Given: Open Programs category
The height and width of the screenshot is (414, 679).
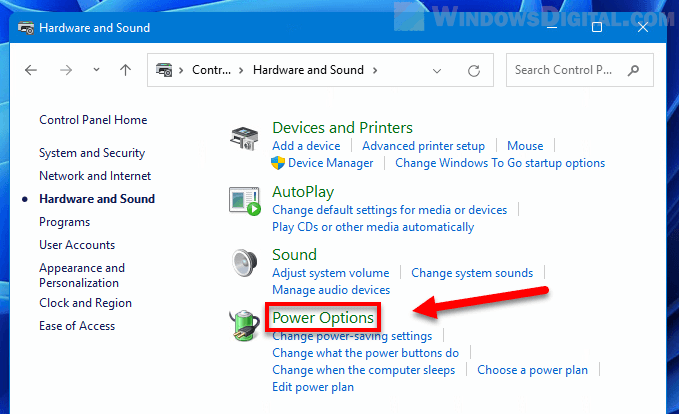Looking at the screenshot, I should click(65, 222).
